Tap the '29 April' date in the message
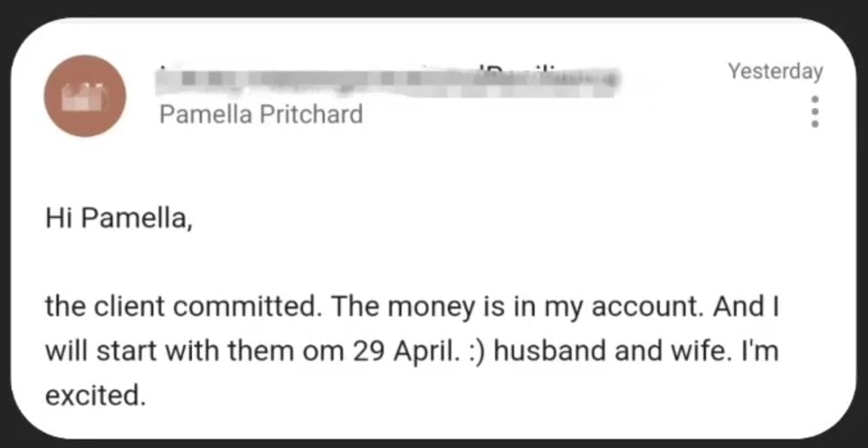868x448 pixels. coord(404,349)
